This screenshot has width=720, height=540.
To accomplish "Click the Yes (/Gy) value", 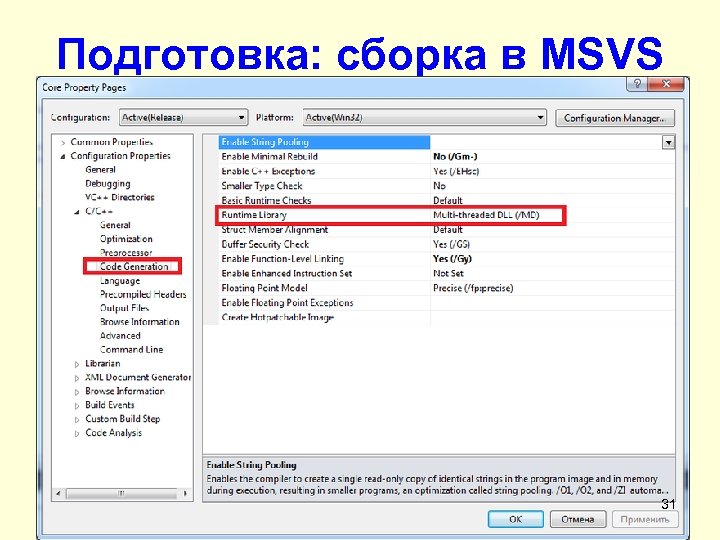I will [452, 259].
